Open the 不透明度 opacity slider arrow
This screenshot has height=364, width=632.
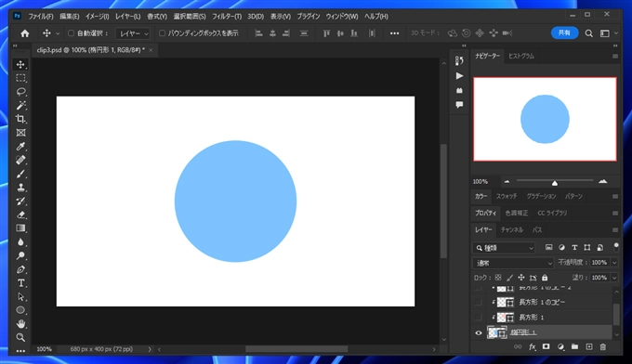[614, 263]
